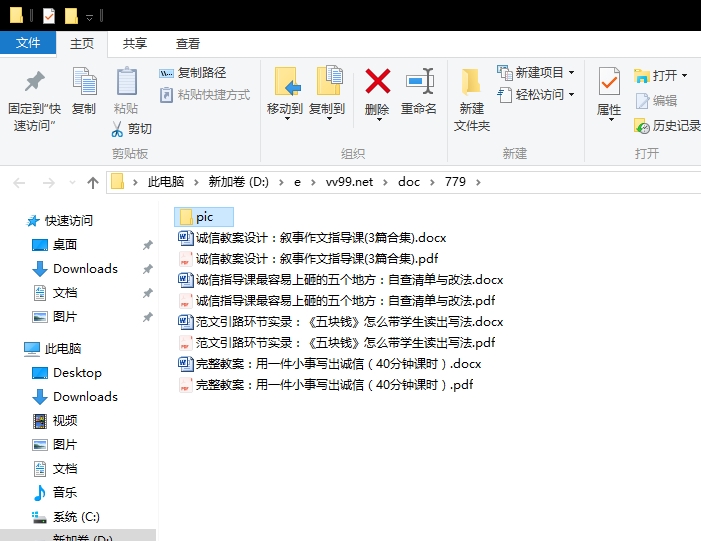The image size is (701, 541).
Task: Select 诚信指导课 自查清单 docx file
Action: pos(341,280)
